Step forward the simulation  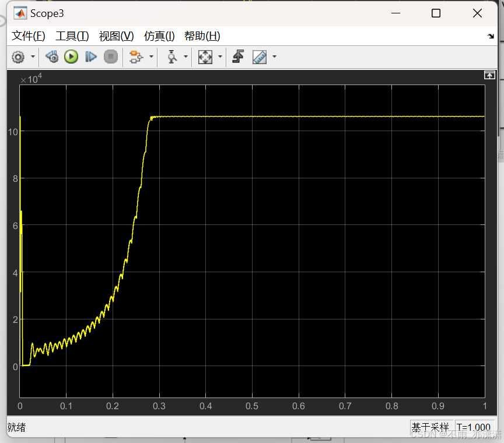tap(91, 57)
